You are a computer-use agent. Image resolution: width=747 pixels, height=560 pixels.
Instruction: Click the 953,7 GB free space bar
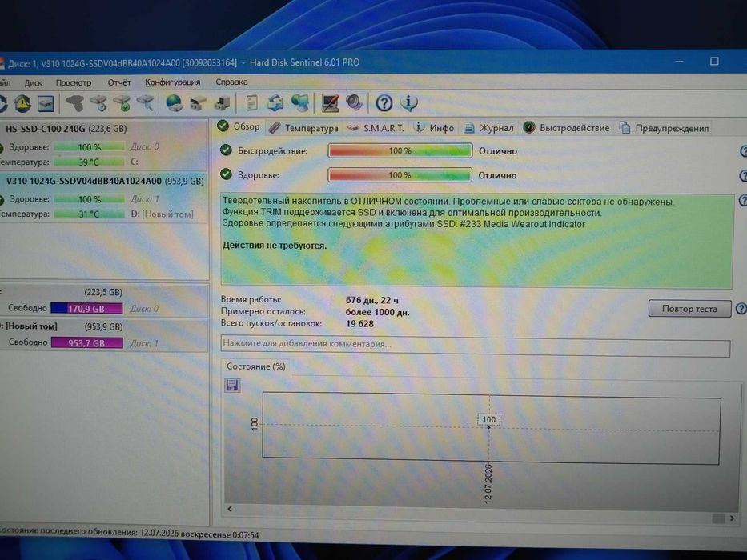(86, 343)
